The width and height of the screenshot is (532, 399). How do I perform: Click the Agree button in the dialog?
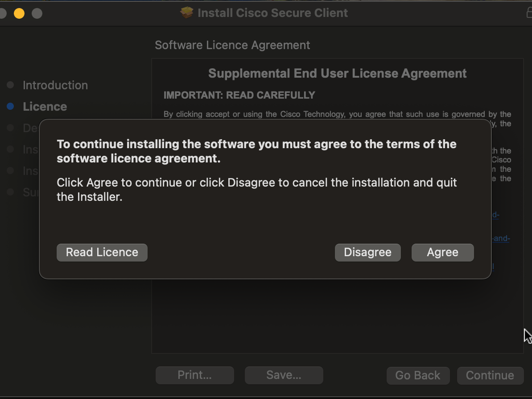[x=442, y=253]
